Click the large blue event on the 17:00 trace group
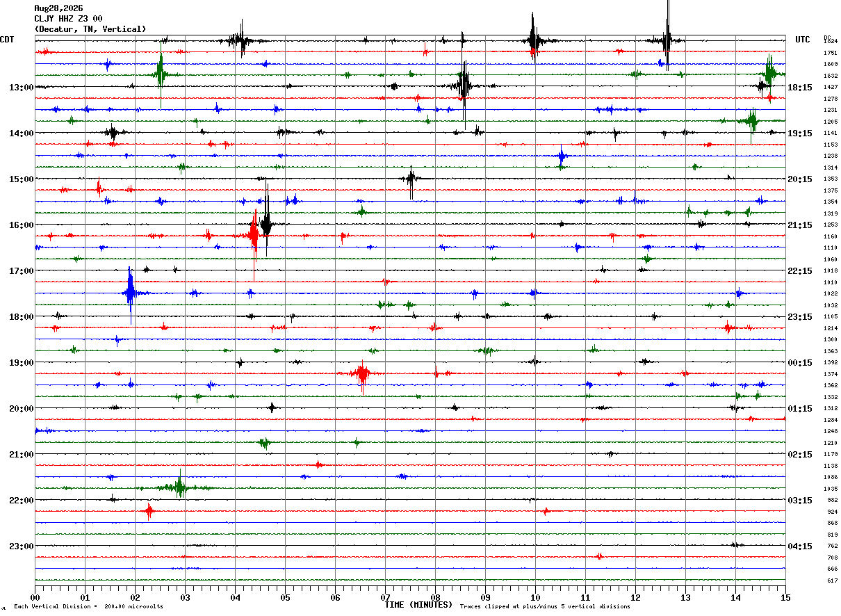 tap(131, 293)
